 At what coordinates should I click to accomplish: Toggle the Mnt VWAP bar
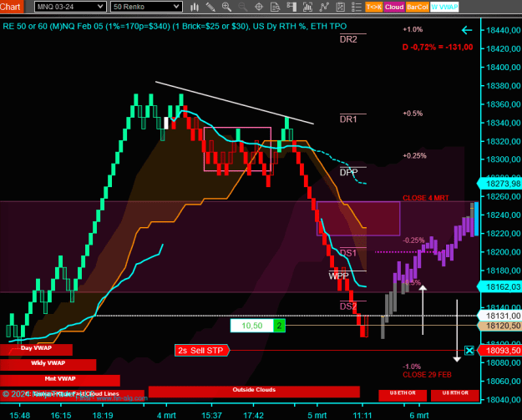[60, 380]
